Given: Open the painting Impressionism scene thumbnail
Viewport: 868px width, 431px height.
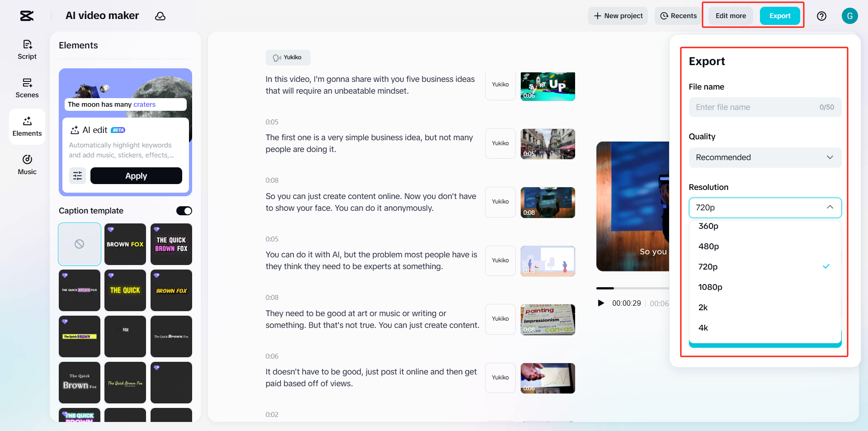Looking at the screenshot, I should pos(548,319).
